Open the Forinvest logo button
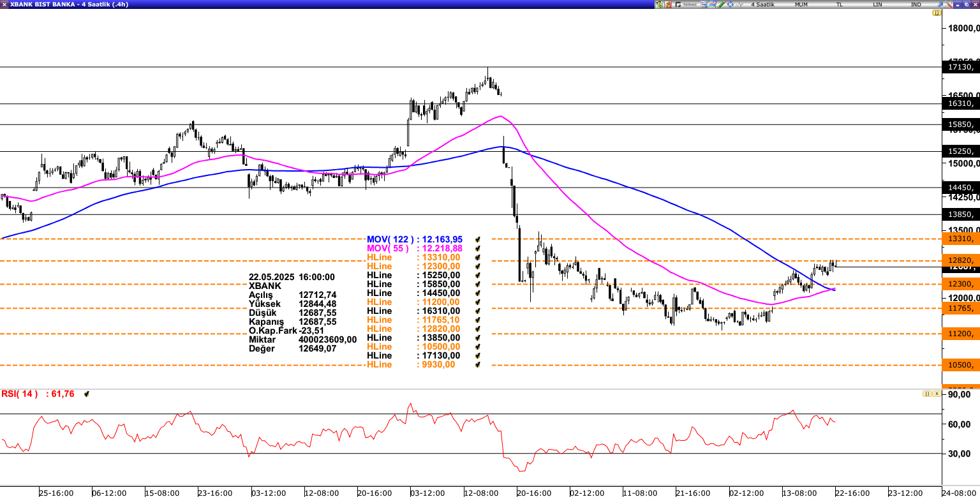The width and height of the screenshot is (980, 497). (686, 4)
